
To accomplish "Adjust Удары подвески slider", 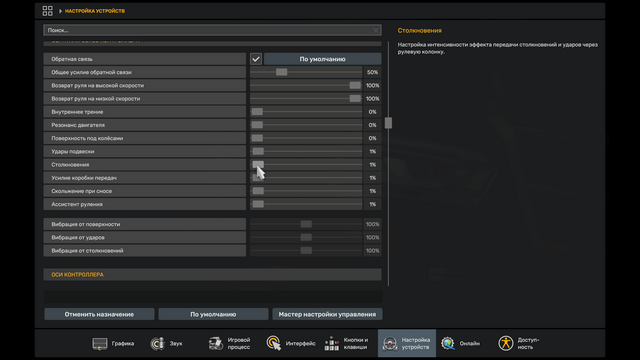I will (258, 151).
